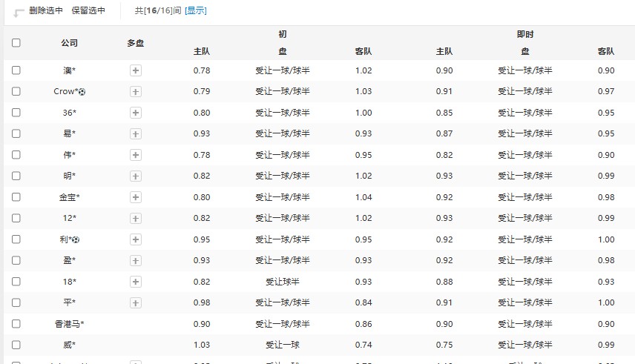
Task: Click the soccer ball icon beside Crow*
Action: pos(82,92)
